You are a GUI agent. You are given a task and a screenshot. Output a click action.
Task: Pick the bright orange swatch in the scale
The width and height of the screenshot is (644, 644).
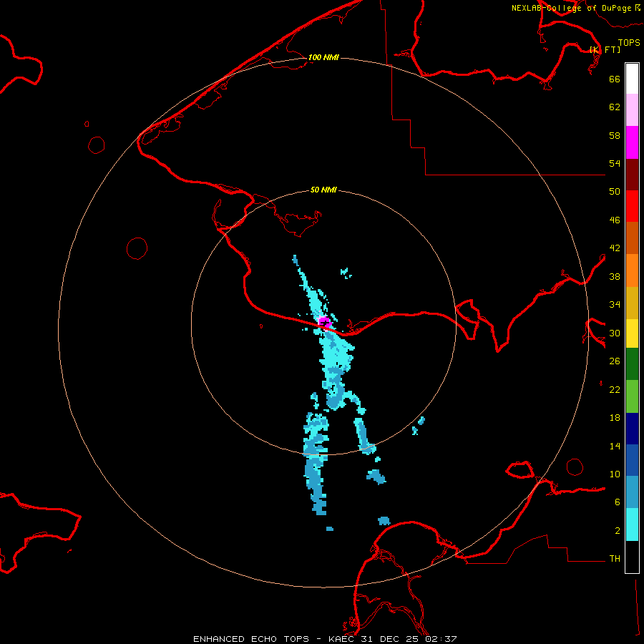coord(632,270)
